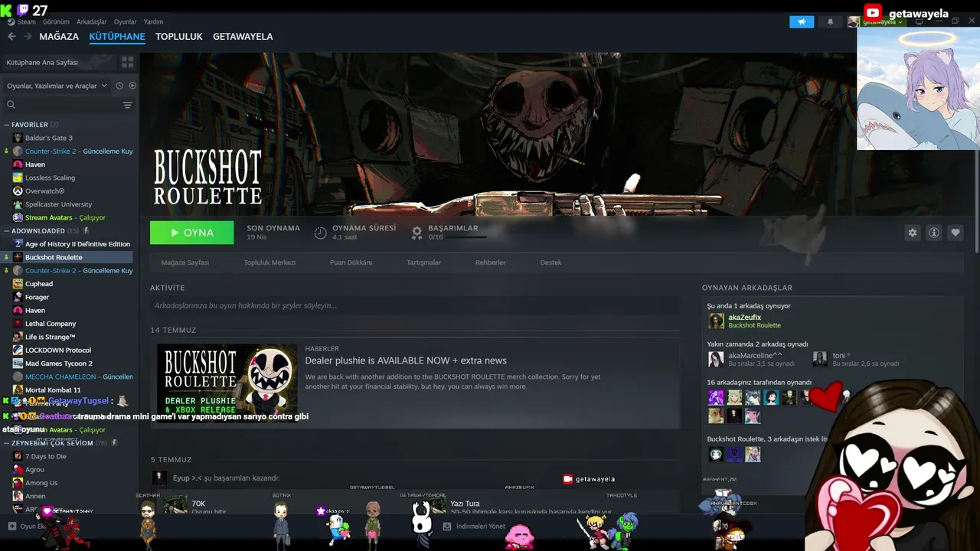Go to the KÜTÜPHANE tab
This screenshot has width=980, height=551.
tap(117, 37)
